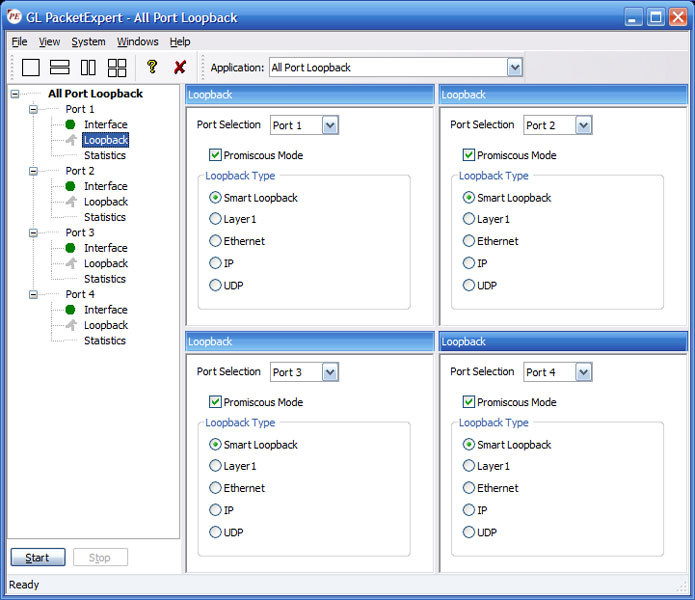The image size is (695, 600).
Task: Minimize the GL PacketExpert window
Action: coord(633,17)
